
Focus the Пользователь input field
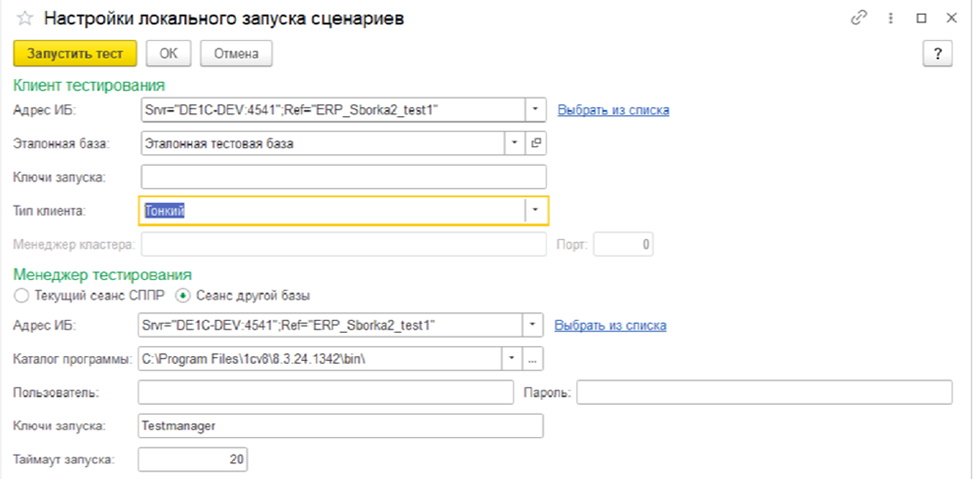[x=327, y=393]
